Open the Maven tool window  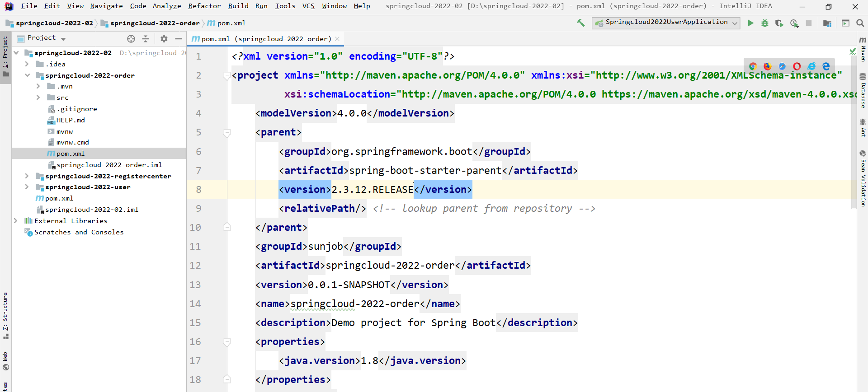coord(863,49)
